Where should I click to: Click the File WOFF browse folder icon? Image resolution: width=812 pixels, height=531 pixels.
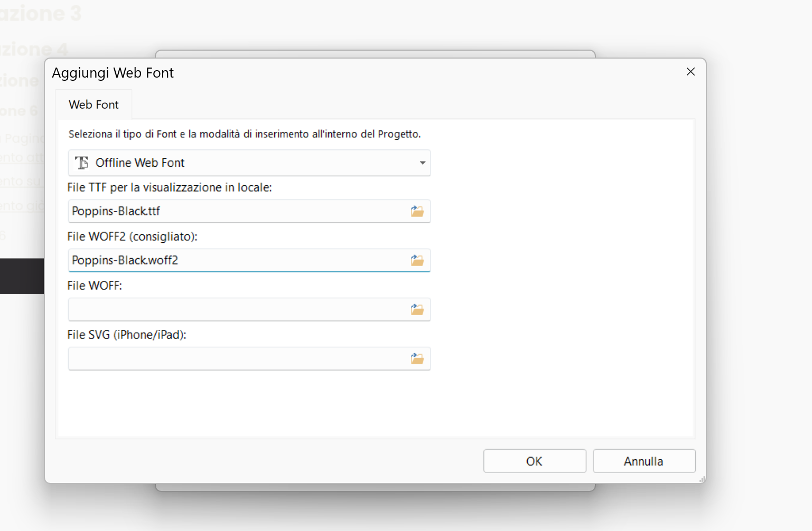coord(417,309)
